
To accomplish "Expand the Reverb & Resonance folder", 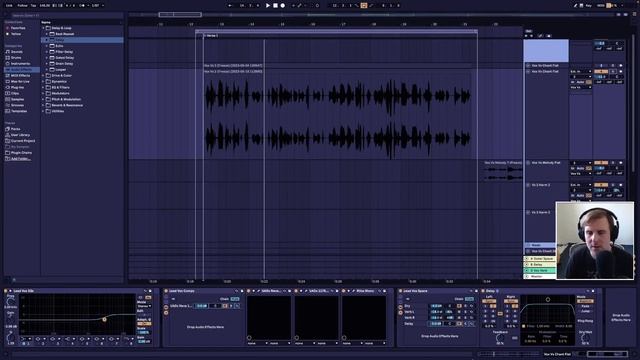I will [43, 105].
